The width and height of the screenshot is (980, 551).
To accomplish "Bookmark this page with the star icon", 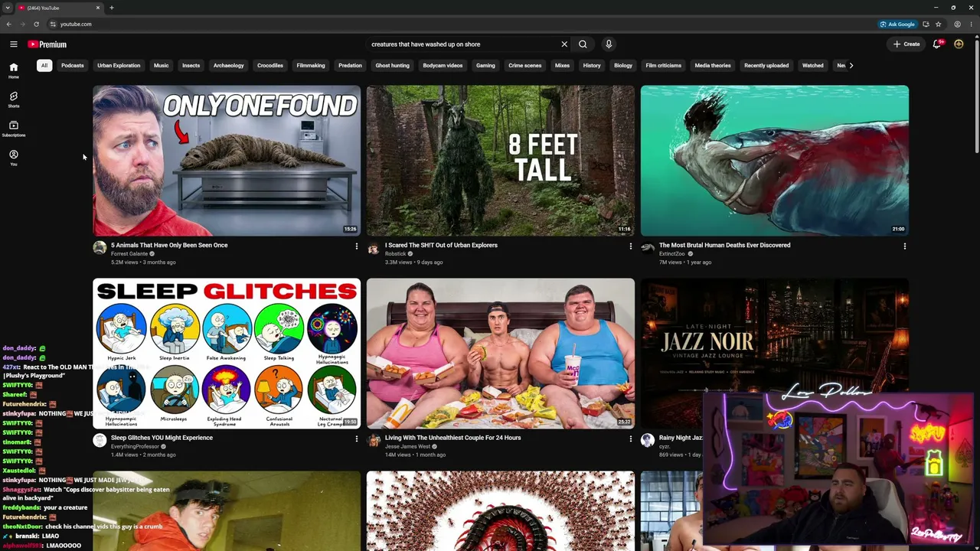I will tap(938, 24).
